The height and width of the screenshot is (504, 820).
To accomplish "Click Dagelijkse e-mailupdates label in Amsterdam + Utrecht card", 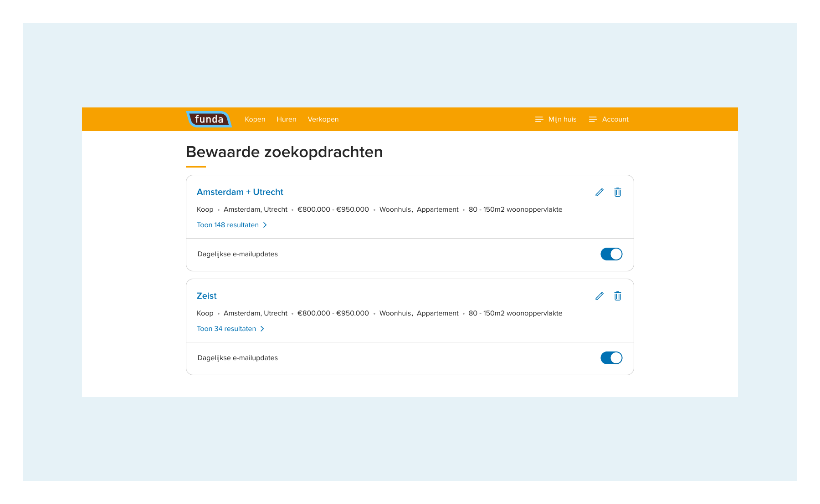I will (x=237, y=254).
